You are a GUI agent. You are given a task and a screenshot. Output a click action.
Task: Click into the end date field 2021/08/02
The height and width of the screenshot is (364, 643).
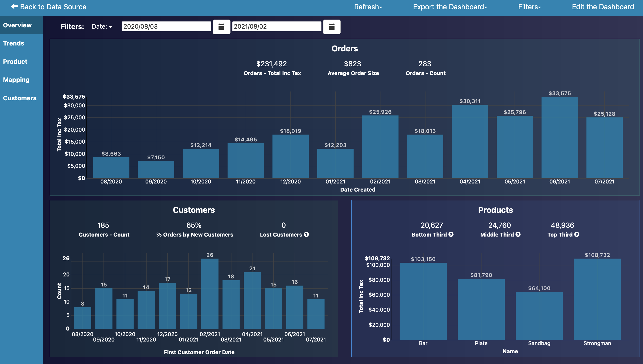point(276,26)
